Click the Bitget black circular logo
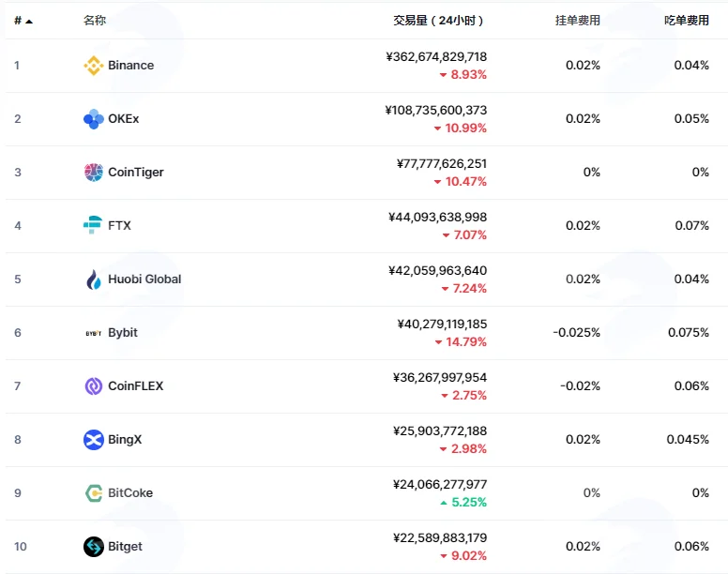 (x=93, y=546)
